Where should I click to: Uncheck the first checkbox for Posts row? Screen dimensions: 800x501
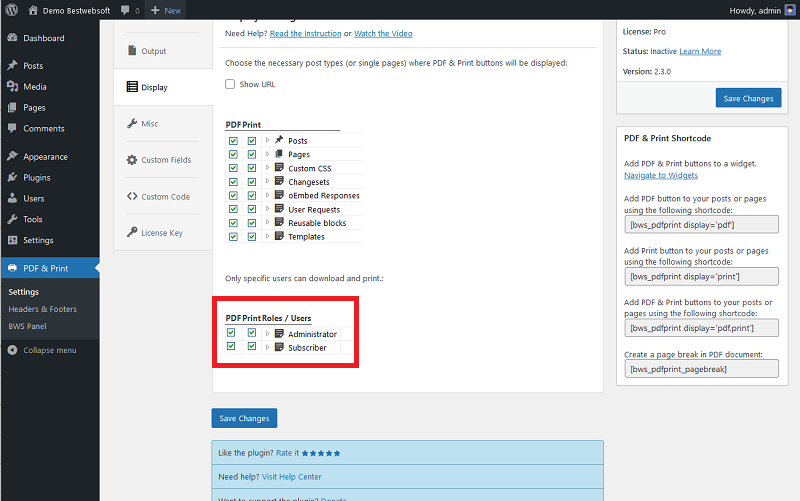pyautogui.click(x=233, y=141)
